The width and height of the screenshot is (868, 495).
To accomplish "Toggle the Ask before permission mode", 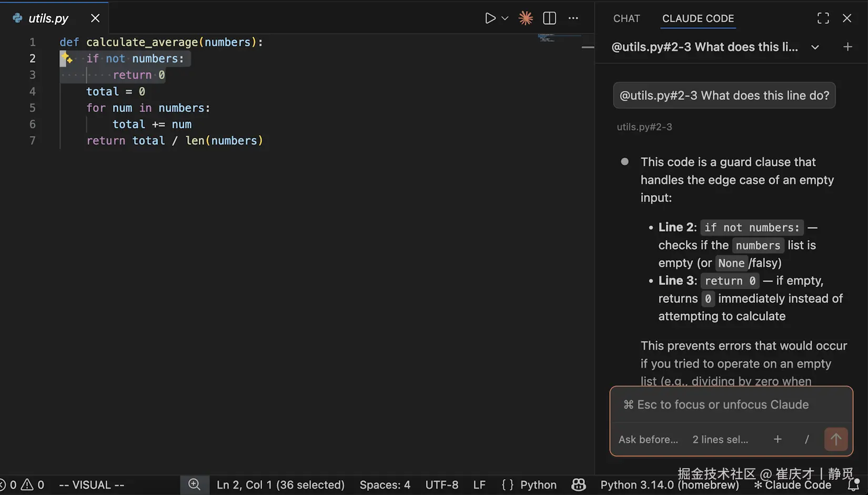I will pyautogui.click(x=648, y=439).
